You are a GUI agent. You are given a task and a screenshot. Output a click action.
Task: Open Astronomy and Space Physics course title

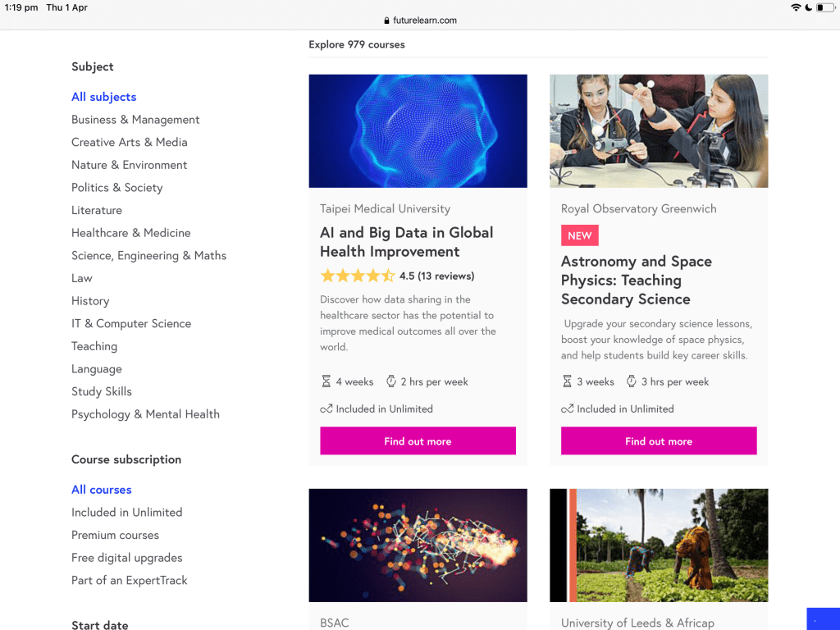[x=636, y=281]
